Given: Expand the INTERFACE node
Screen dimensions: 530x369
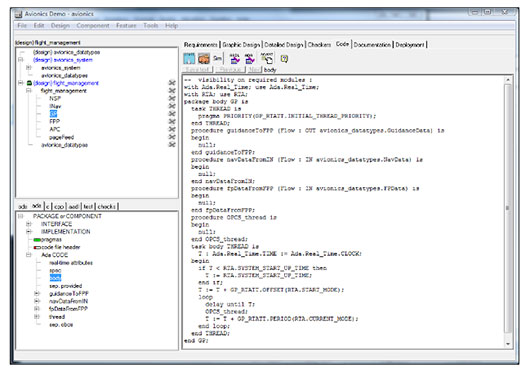Looking at the screenshot, I should tap(29, 224).
